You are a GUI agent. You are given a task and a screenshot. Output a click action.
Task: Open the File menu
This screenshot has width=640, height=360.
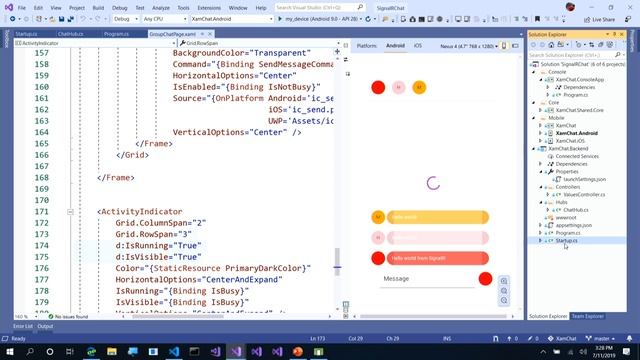22,8
